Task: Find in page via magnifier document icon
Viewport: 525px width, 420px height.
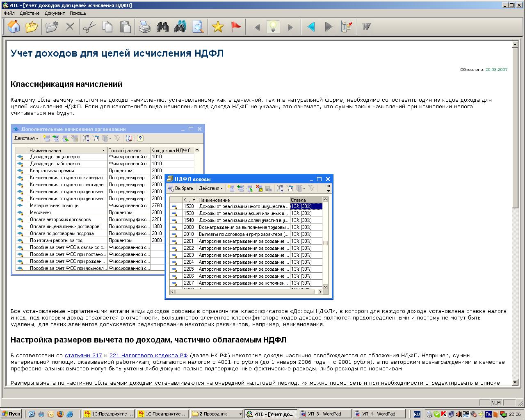Action: [x=198, y=27]
